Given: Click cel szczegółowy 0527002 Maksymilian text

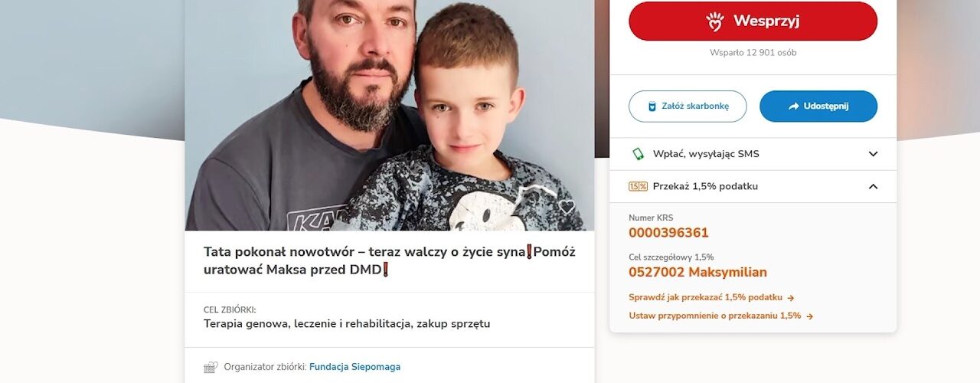Looking at the screenshot, I should pyautogui.click(x=697, y=272).
